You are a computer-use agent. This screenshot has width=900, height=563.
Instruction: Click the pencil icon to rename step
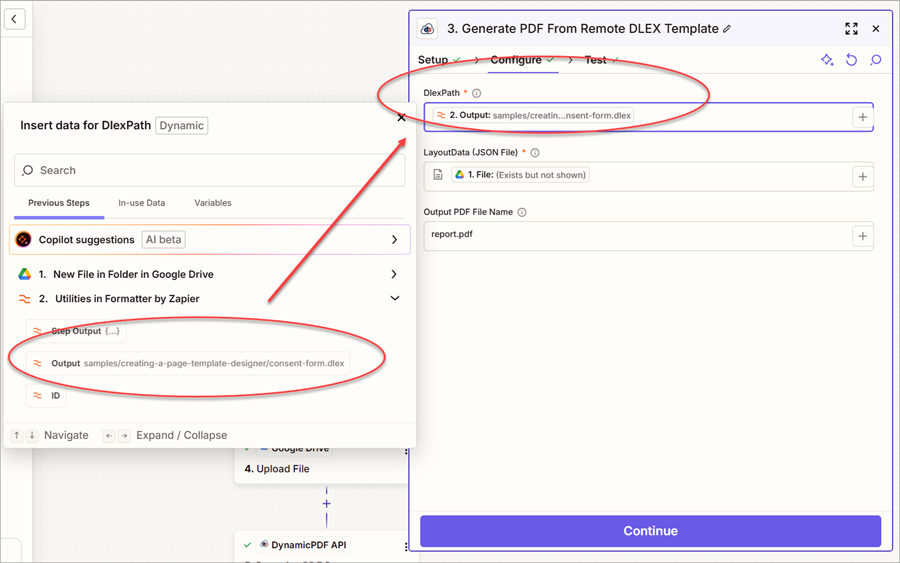(x=727, y=29)
